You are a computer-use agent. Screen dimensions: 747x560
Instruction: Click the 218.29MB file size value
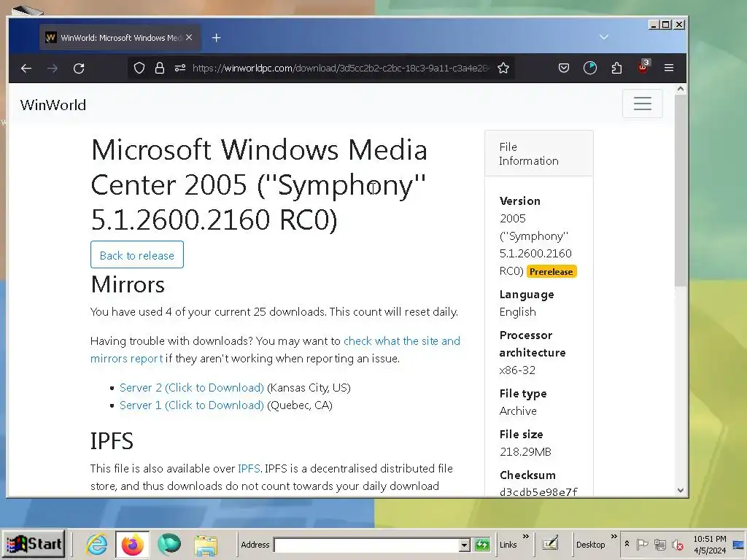pyautogui.click(x=525, y=451)
